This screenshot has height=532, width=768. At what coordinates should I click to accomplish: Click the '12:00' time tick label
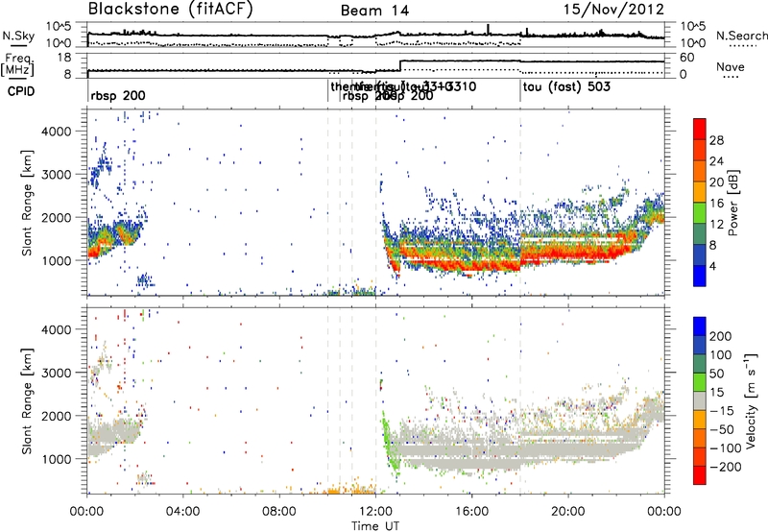tap(375, 512)
